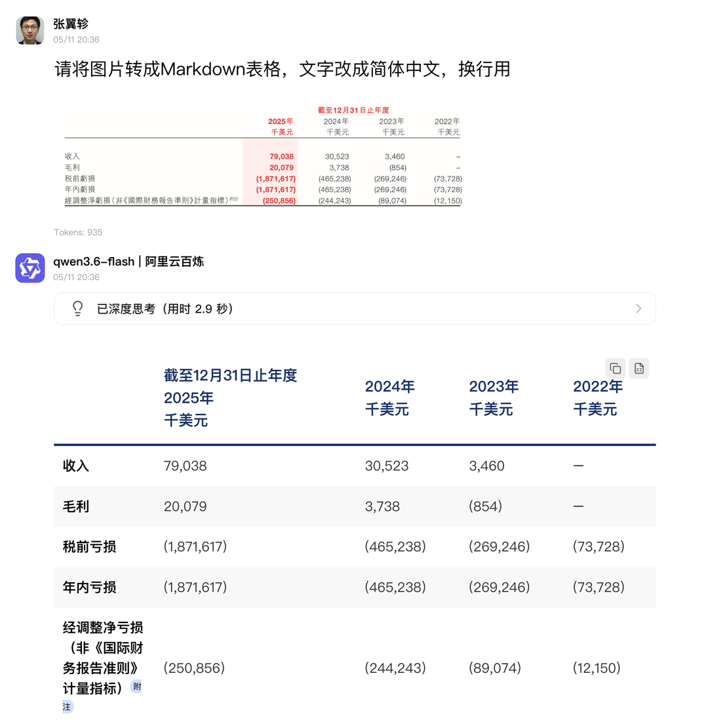This screenshot has height=728, width=708.
Task: Select the 收入 row label
Action: [x=75, y=466]
